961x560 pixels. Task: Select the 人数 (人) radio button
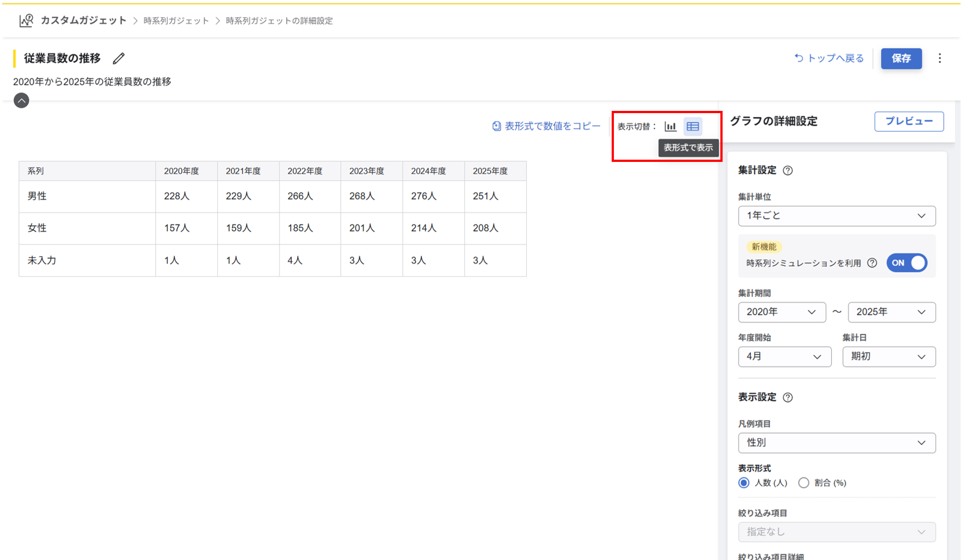[x=744, y=483]
